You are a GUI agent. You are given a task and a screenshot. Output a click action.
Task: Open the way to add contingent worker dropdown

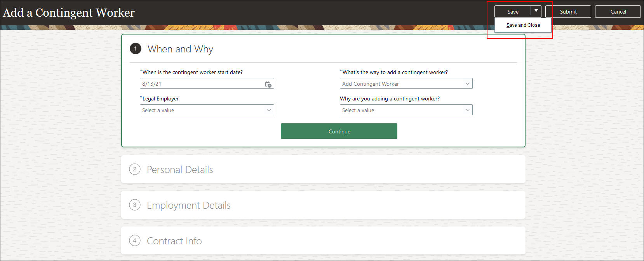406,84
